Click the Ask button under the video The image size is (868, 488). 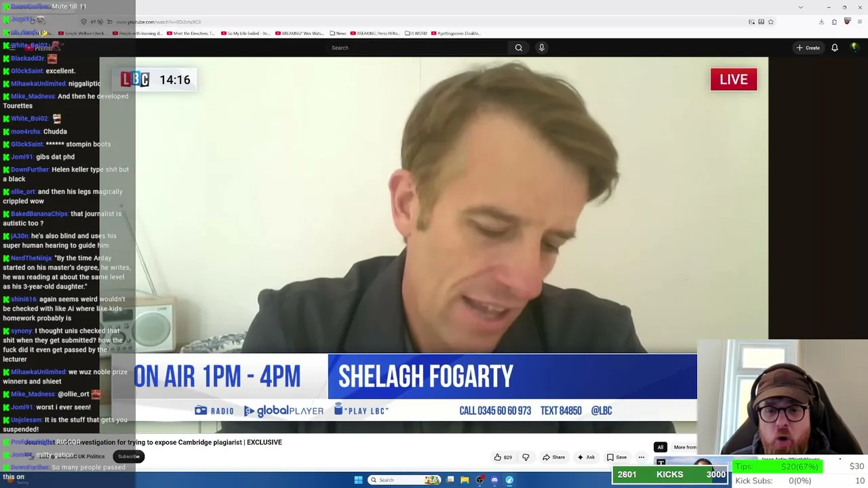click(586, 457)
